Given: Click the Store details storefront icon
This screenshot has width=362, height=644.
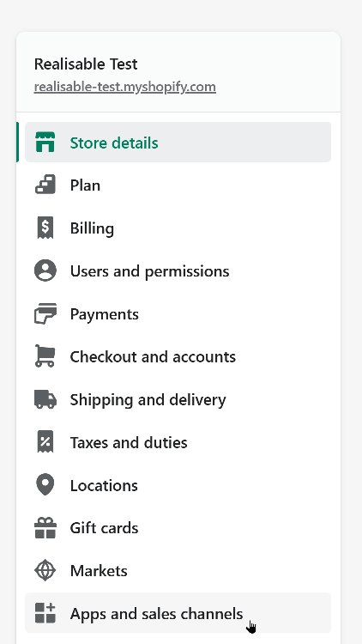Looking at the screenshot, I should coord(45,142).
